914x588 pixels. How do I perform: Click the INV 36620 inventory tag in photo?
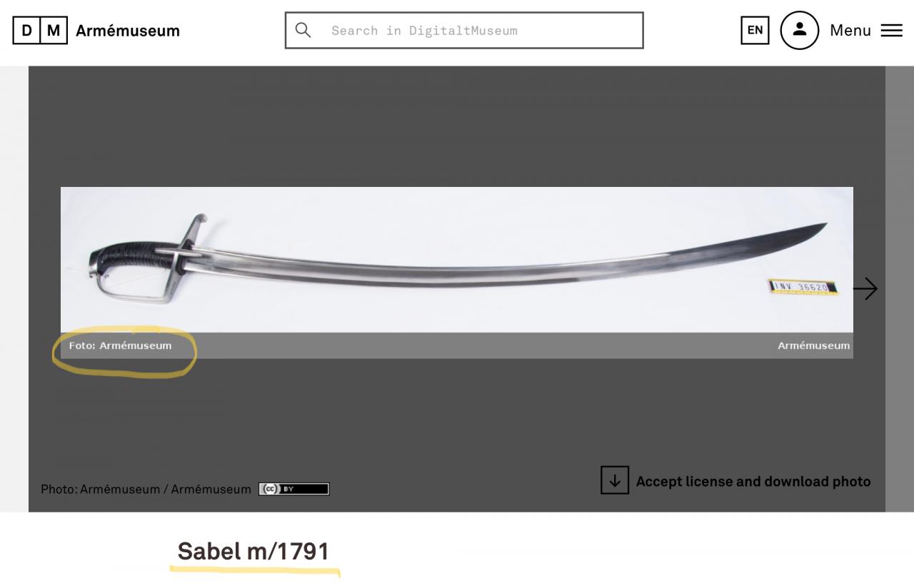803,288
